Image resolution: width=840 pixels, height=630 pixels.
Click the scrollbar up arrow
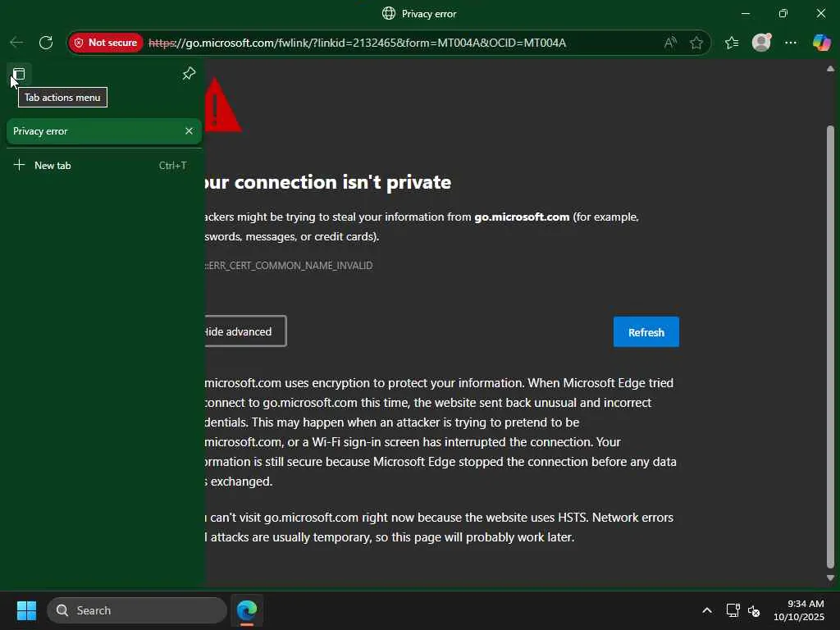click(x=830, y=69)
